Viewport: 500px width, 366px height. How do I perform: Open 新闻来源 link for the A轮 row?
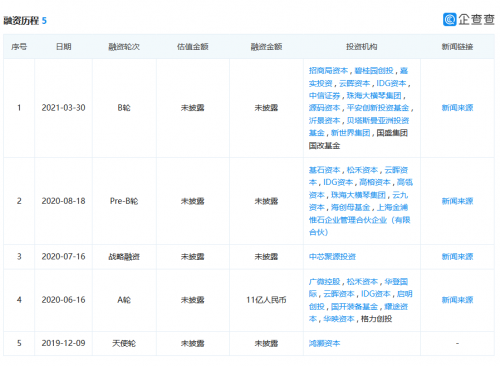coord(457,300)
